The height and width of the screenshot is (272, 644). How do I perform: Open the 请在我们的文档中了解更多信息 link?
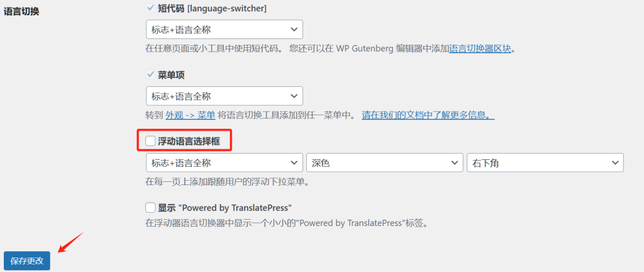(x=428, y=115)
